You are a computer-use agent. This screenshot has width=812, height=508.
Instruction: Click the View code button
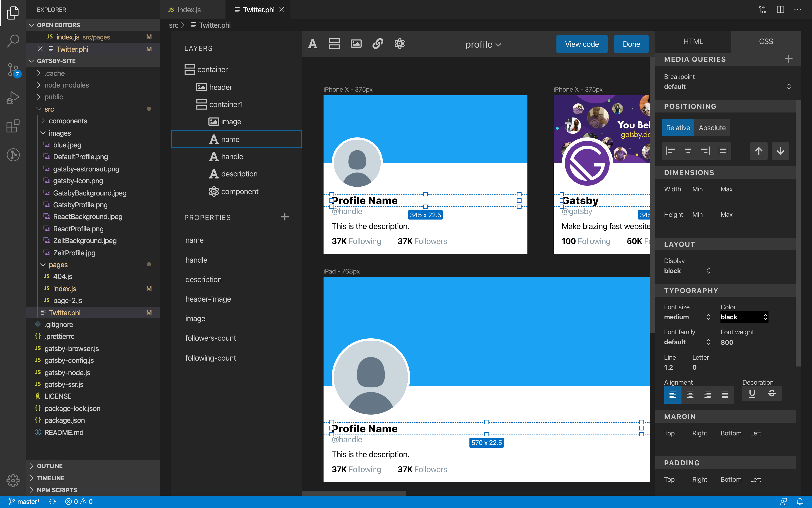582,44
